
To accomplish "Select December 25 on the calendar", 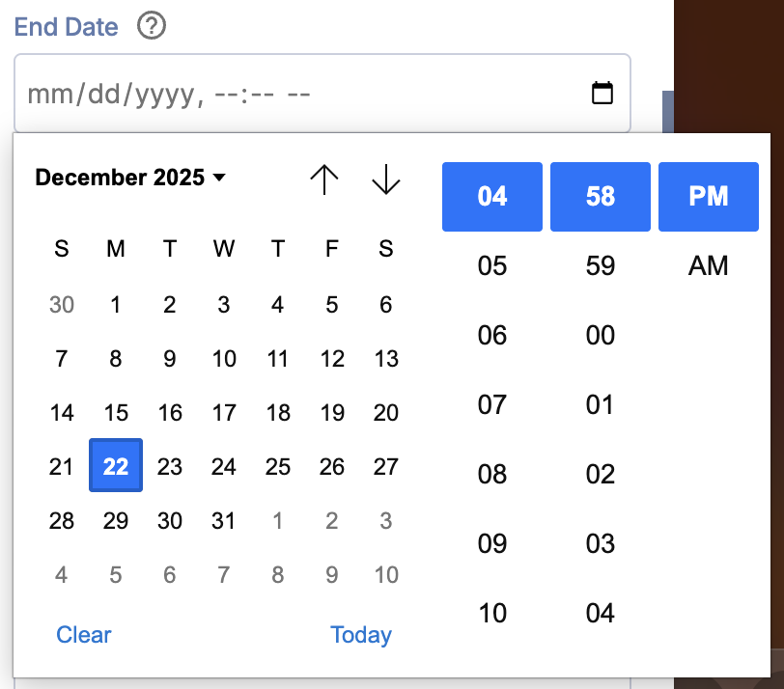I will pos(277,466).
